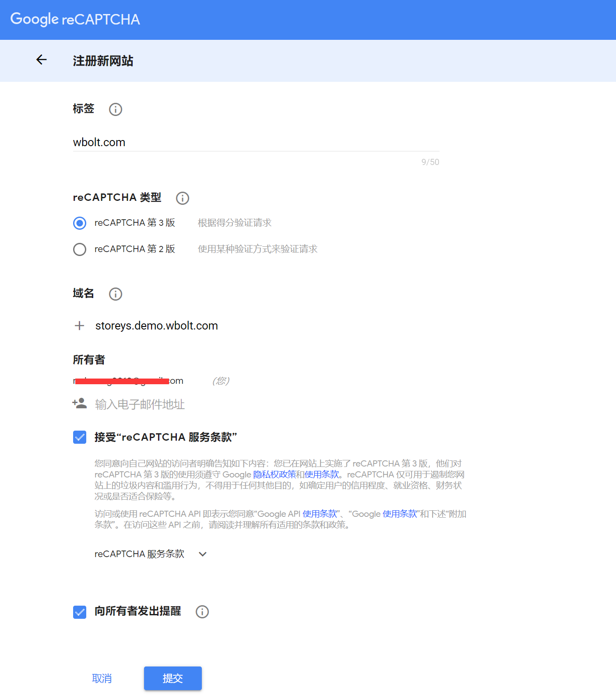Click the Google reCAPTCHA logo
This screenshot has height=698, width=616.
75,19
